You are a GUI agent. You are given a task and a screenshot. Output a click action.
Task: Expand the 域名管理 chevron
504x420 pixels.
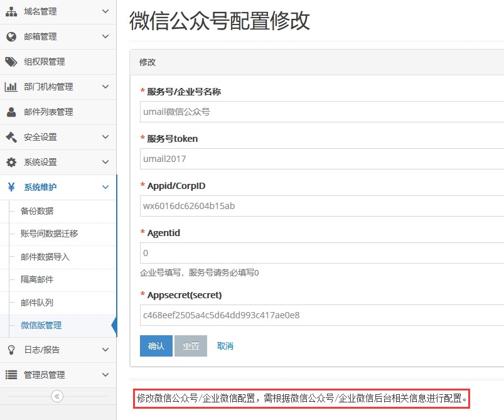(x=105, y=11)
